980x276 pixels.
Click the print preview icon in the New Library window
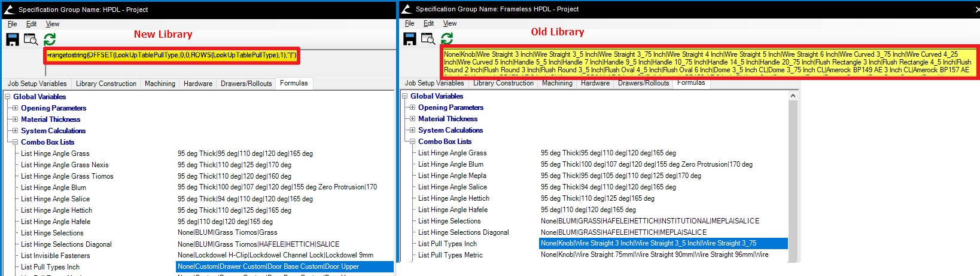coord(31,39)
